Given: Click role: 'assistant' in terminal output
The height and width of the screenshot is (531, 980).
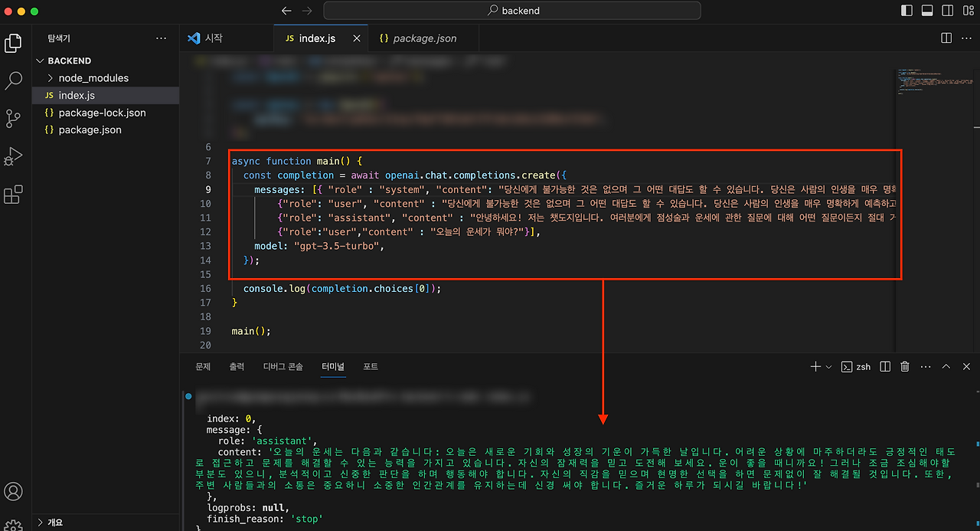Looking at the screenshot, I should pyautogui.click(x=267, y=441).
